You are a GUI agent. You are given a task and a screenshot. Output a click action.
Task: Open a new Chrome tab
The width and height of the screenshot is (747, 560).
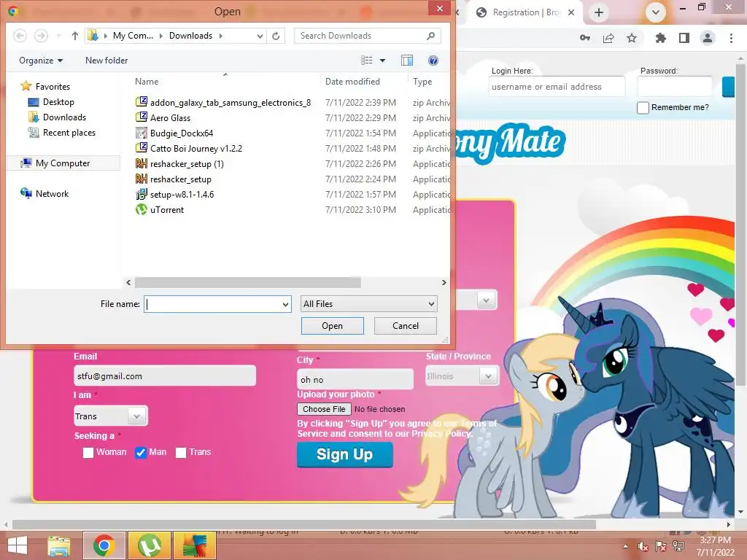599,12
